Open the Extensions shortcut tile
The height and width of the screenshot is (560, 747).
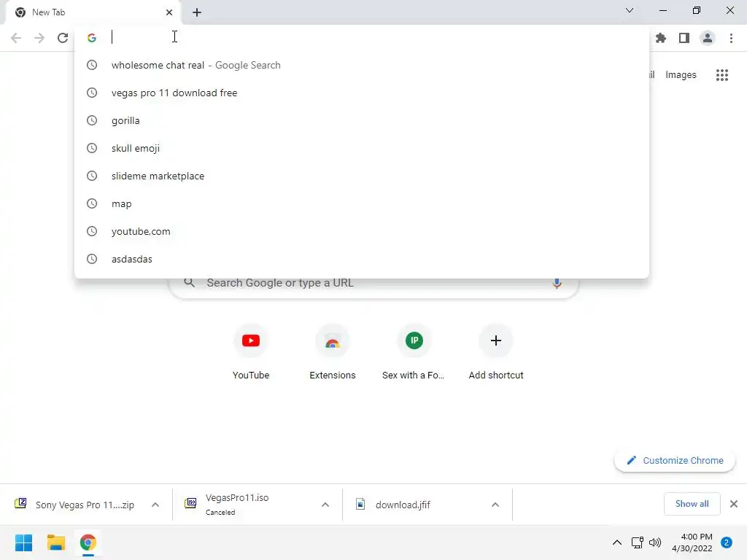point(333,352)
